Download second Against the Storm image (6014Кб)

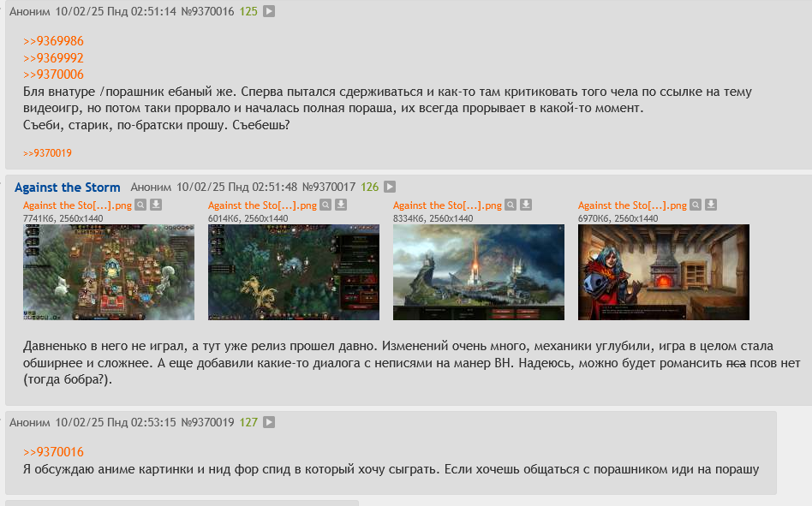(x=341, y=205)
